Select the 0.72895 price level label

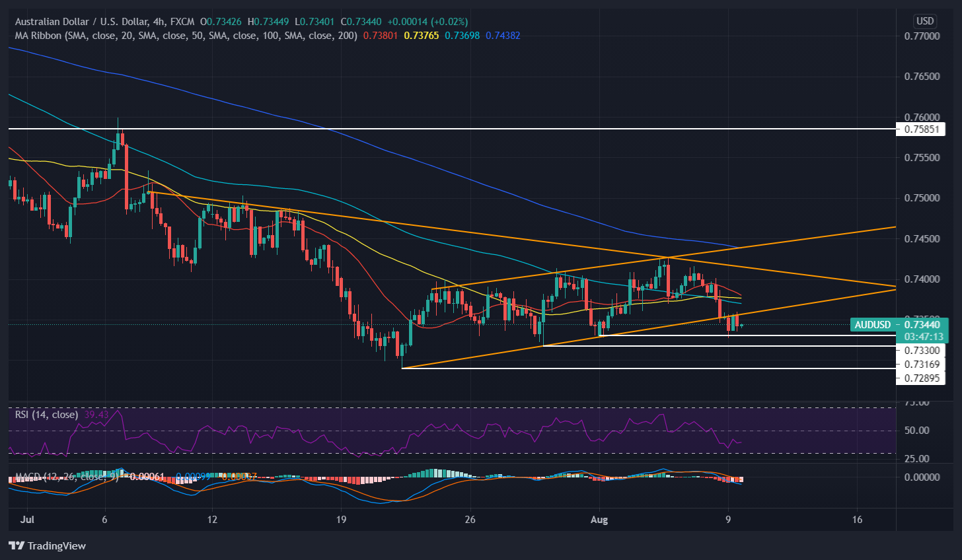[922, 378]
